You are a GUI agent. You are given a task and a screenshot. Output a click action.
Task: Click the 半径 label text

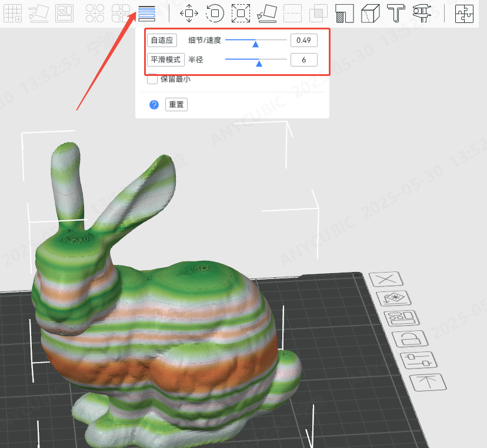pyautogui.click(x=196, y=59)
